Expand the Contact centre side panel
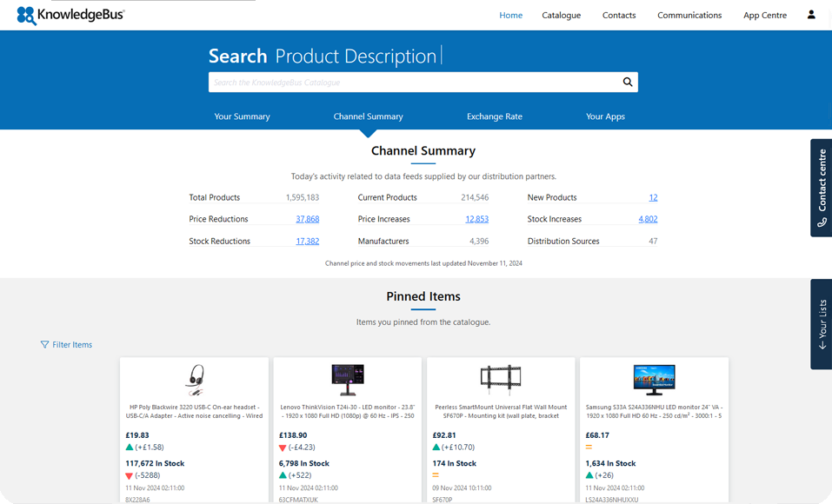Image resolution: width=832 pixels, height=504 pixels. (821, 188)
